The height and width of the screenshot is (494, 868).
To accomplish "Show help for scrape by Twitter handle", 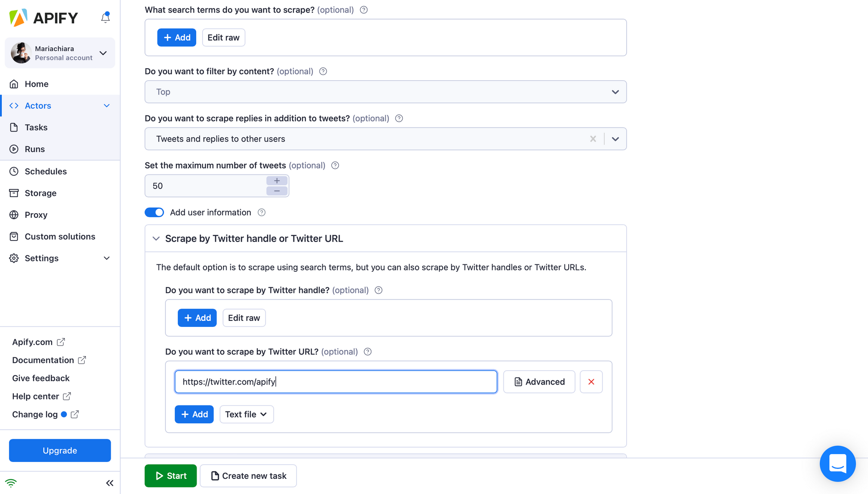I will (378, 290).
